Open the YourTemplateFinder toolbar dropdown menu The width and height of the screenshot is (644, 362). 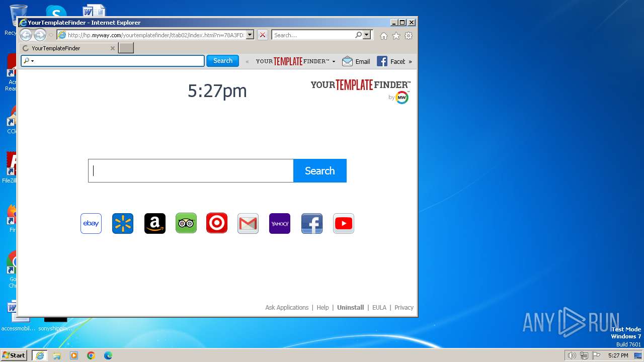[334, 62]
